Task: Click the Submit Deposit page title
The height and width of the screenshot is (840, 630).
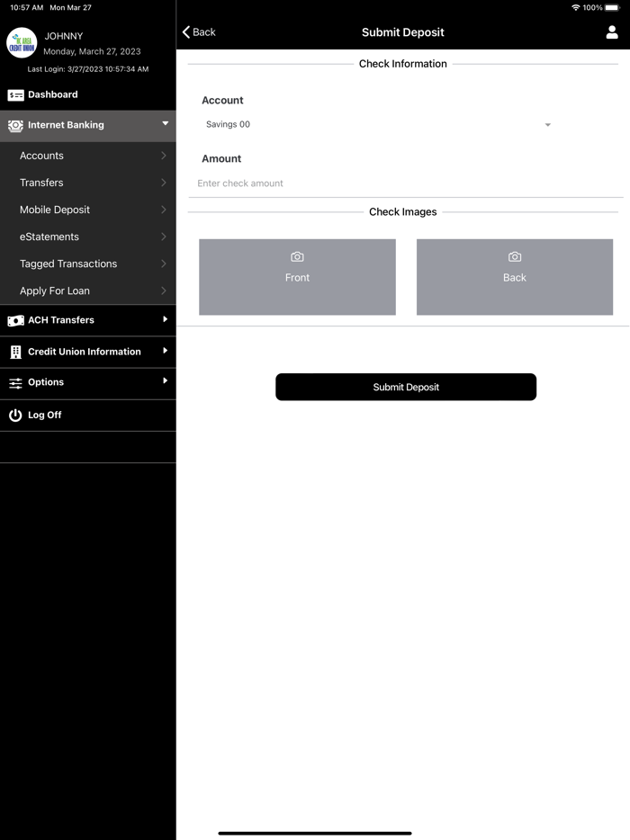Action: click(x=402, y=32)
